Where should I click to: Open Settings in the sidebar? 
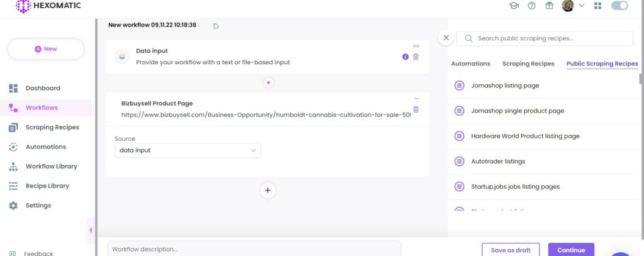[38, 206]
